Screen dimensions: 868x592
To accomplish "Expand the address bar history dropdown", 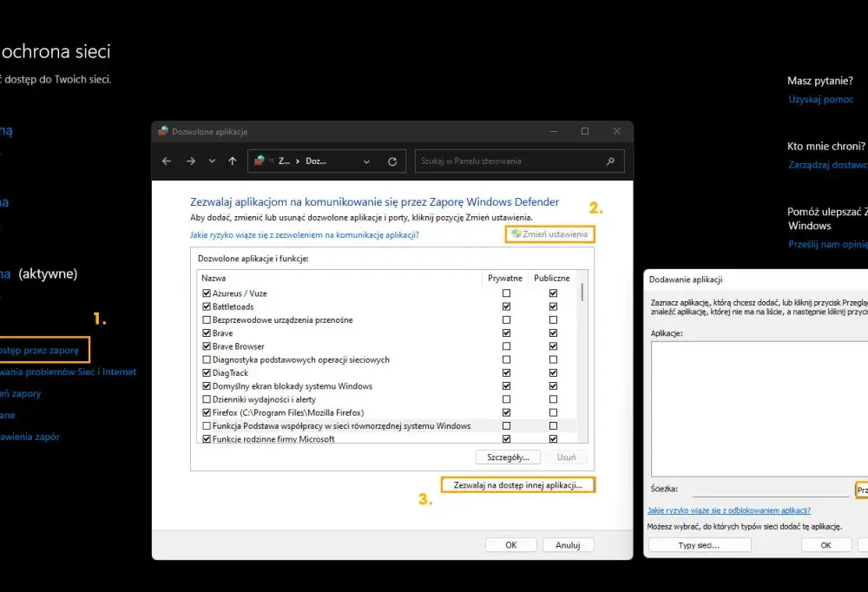I will click(366, 161).
